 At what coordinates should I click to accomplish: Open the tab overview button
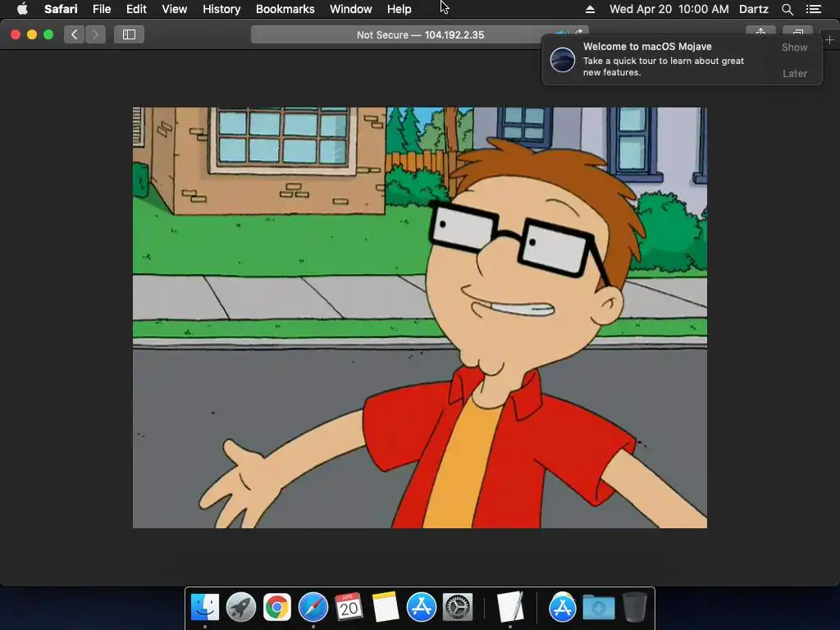point(797,31)
